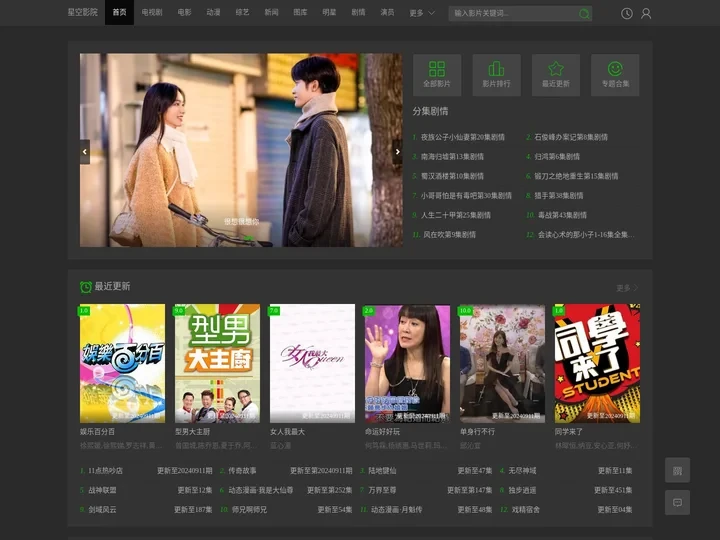Image resolution: width=720 pixels, height=540 pixels.
Task: Open 同学来了 poster thumbnail
Action: (x=597, y=363)
